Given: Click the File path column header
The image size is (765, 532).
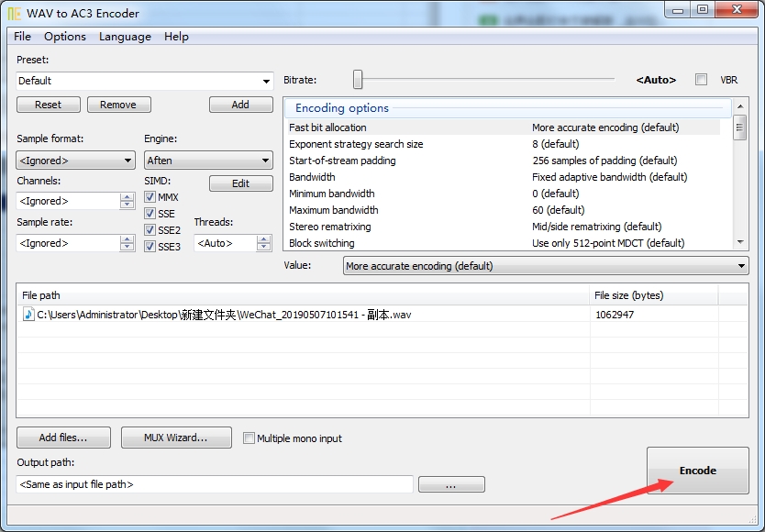Looking at the screenshot, I should (303, 295).
